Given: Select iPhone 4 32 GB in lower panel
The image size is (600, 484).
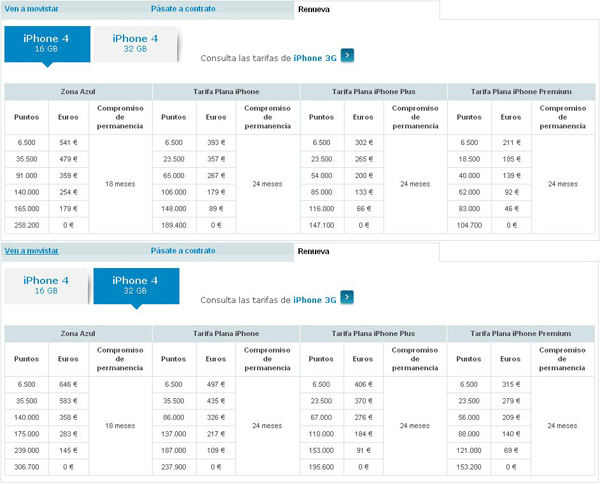Looking at the screenshot, I should coord(136,286).
